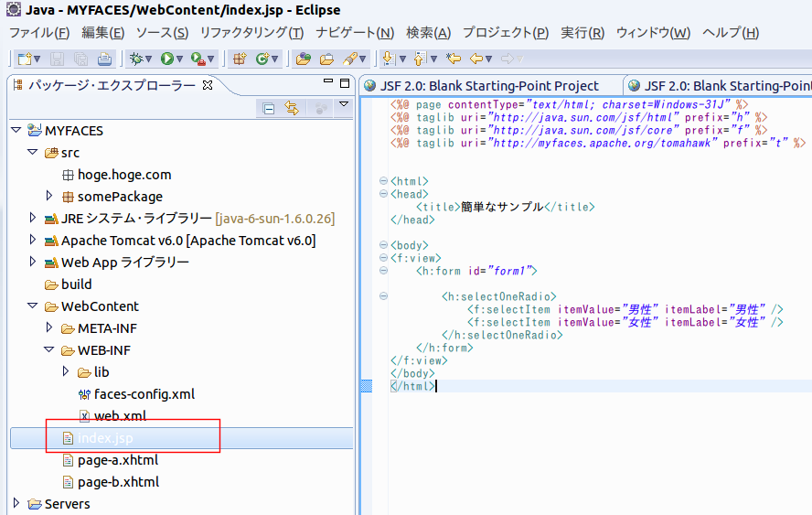Click the Back navigation arrow
Viewport: 812px width, 515px height.
475,59
